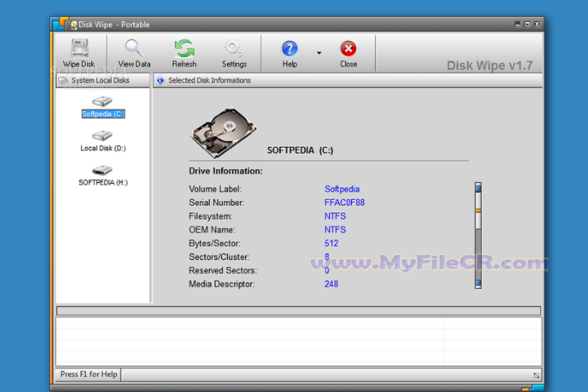Viewport: 588px width, 392px height.
Task: Click the disk icon beside System Local Disks
Action: click(x=64, y=80)
